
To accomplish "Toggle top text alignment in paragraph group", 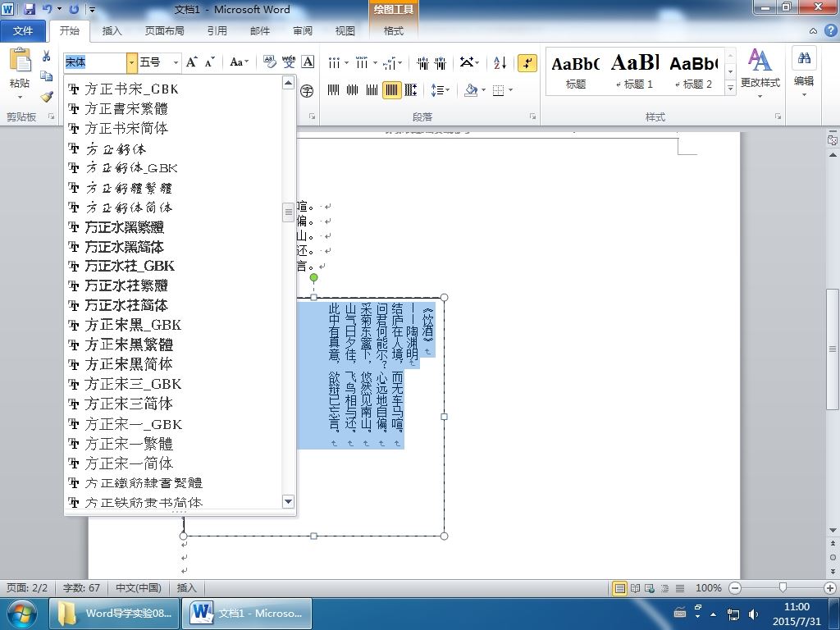I will [x=333, y=90].
